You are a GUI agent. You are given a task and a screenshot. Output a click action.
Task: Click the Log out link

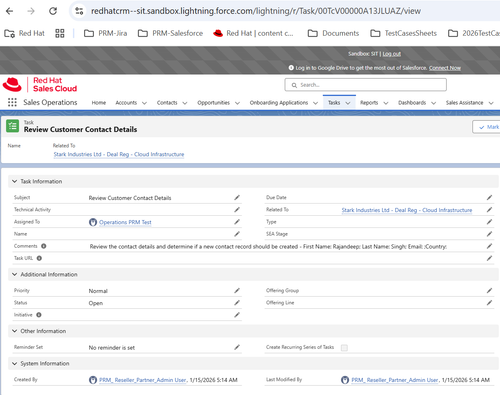pos(391,54)
